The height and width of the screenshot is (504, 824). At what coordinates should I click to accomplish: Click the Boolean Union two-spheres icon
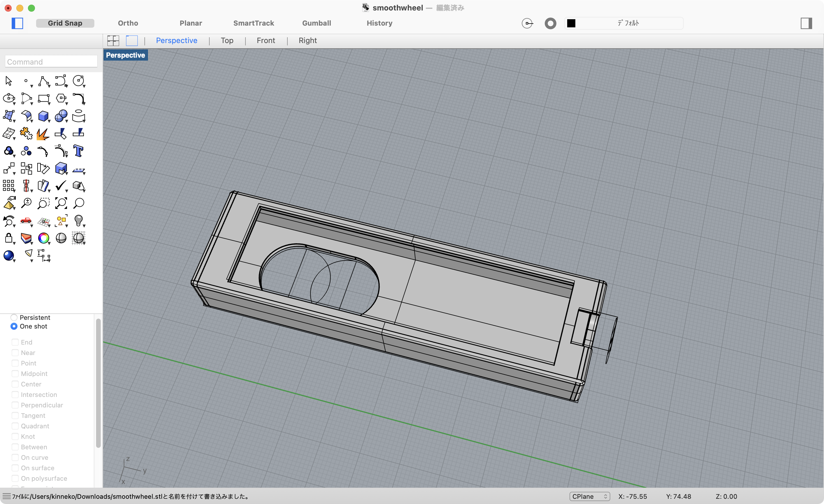coord(61,116)
